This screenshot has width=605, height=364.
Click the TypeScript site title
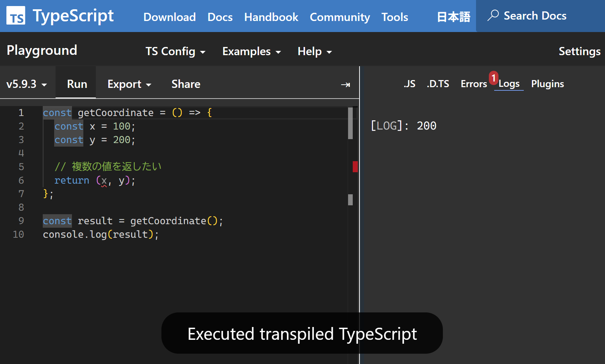click(x=73, y=16)
